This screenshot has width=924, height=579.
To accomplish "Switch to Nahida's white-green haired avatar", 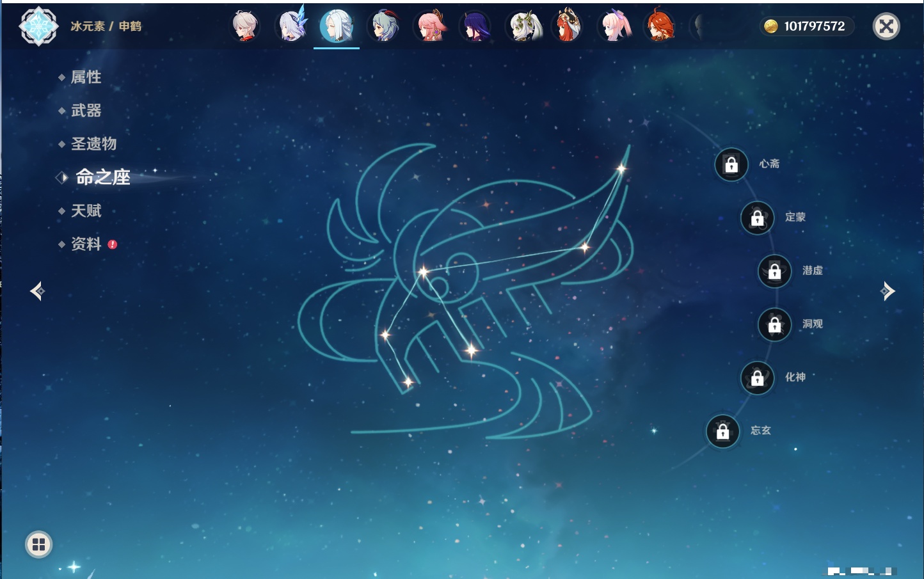I will [x=523, y=27].
